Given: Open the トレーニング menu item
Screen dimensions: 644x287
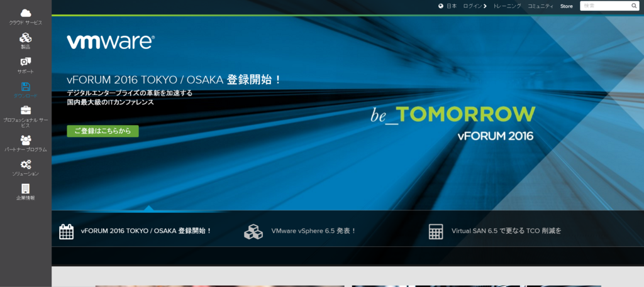Looking at the screenshot, I should pos(508,6).
